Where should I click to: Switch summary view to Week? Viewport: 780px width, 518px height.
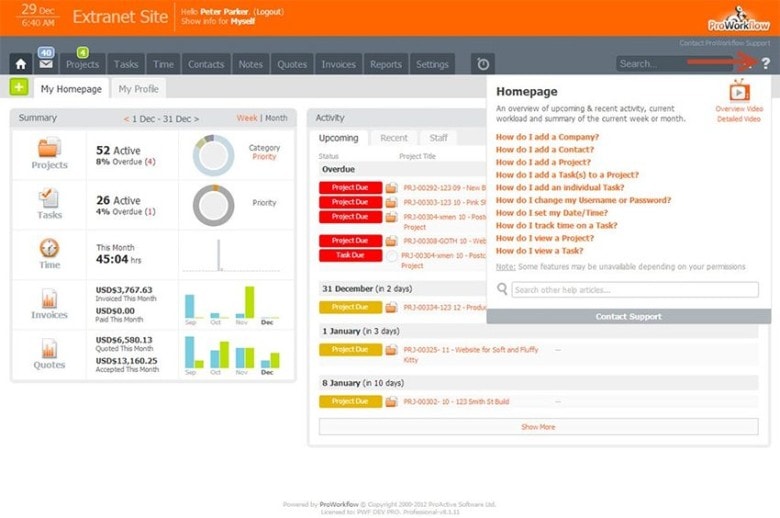[246, 118]
